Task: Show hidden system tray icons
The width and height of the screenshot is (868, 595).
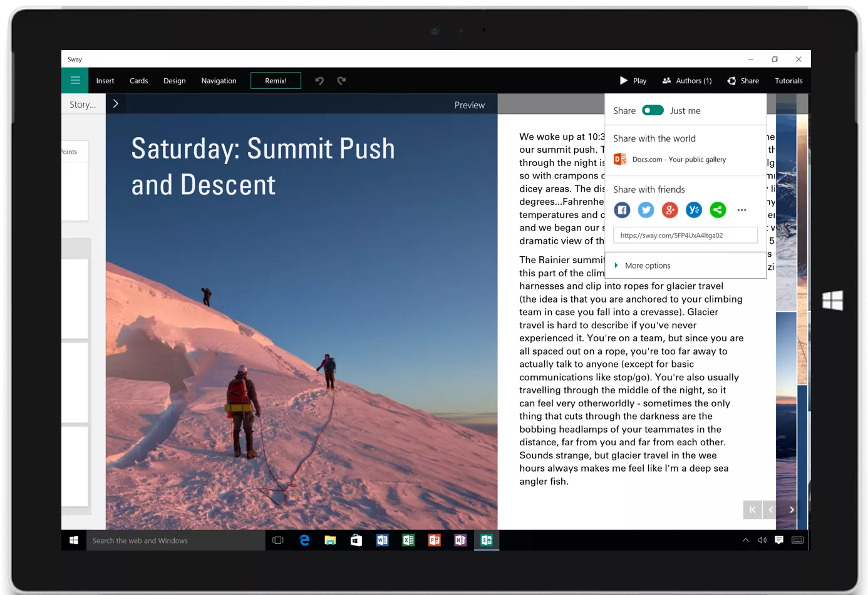Action: point(745,540)
